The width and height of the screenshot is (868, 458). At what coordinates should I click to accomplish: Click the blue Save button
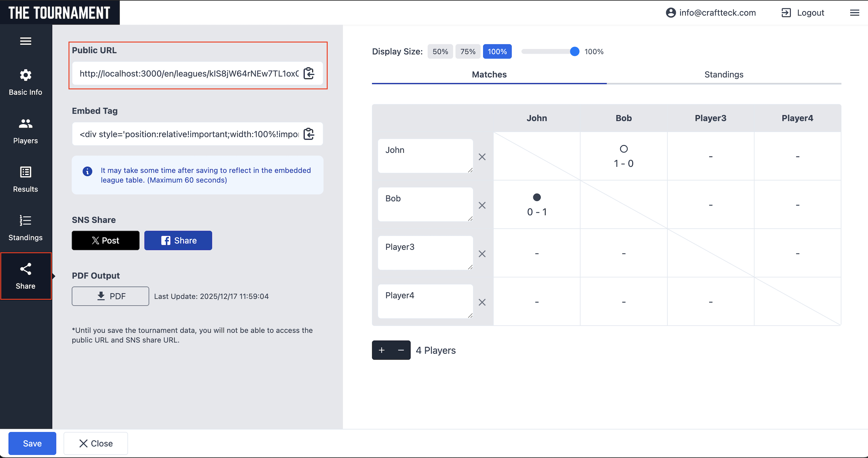coord(32,443)
